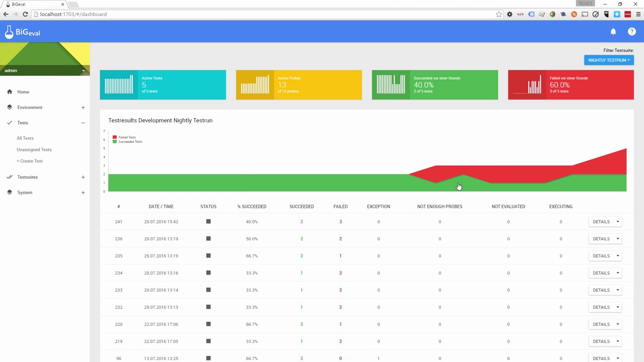Click the NOT ENOUGH PROBES column header
644x362 pixels.
pos(440,207)
